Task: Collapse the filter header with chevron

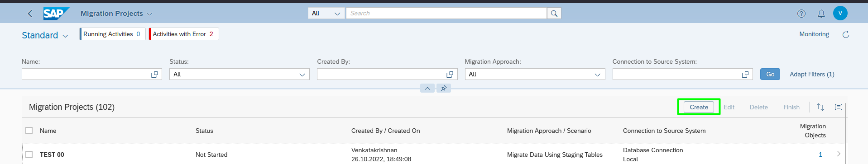Action: 427,88
